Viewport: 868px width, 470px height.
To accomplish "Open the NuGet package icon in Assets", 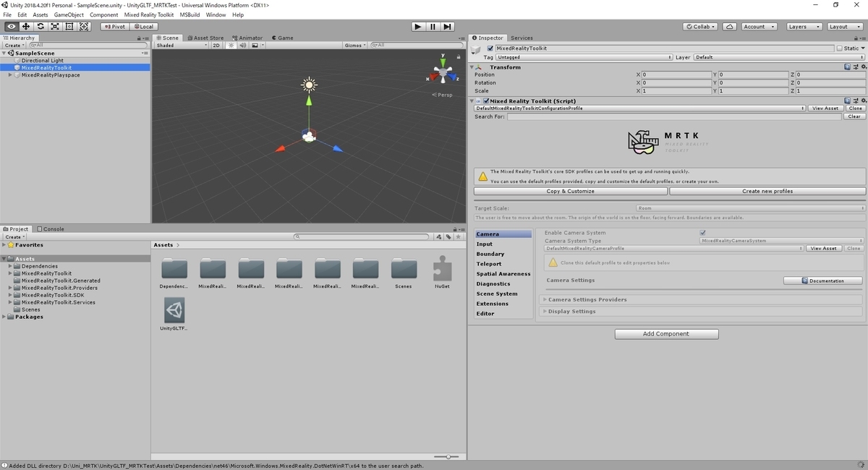I will point(442,270).
